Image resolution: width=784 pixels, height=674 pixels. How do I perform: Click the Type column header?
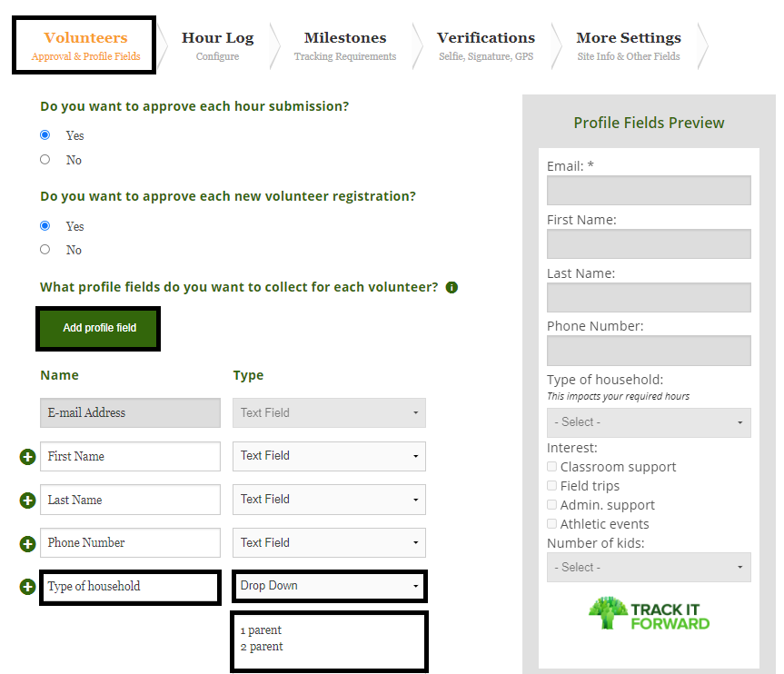[248, 375]
